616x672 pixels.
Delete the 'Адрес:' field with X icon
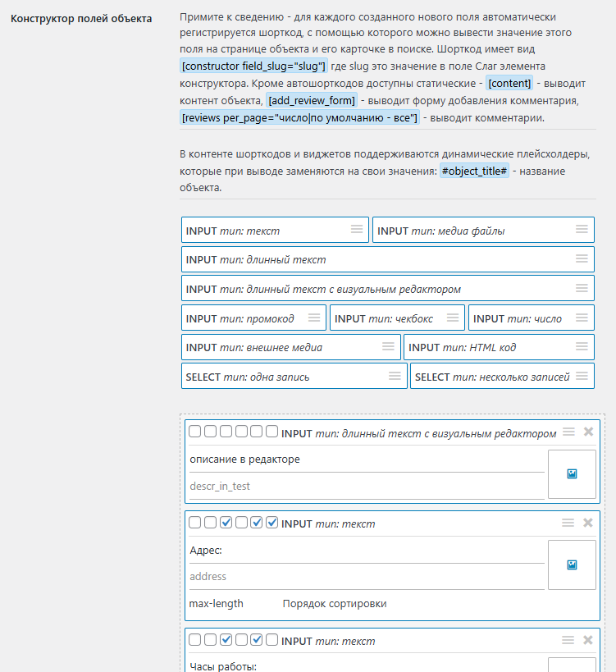pyautogui.click(x=587, y=523)
